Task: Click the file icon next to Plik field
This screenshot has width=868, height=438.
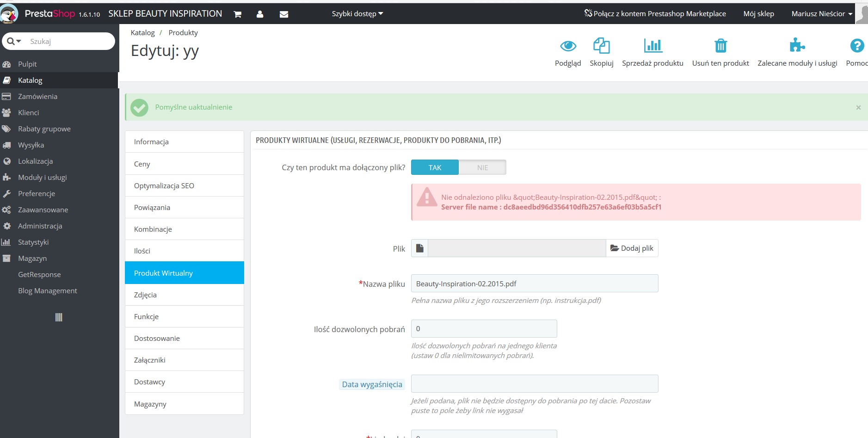Action: (x=419, y=248)
